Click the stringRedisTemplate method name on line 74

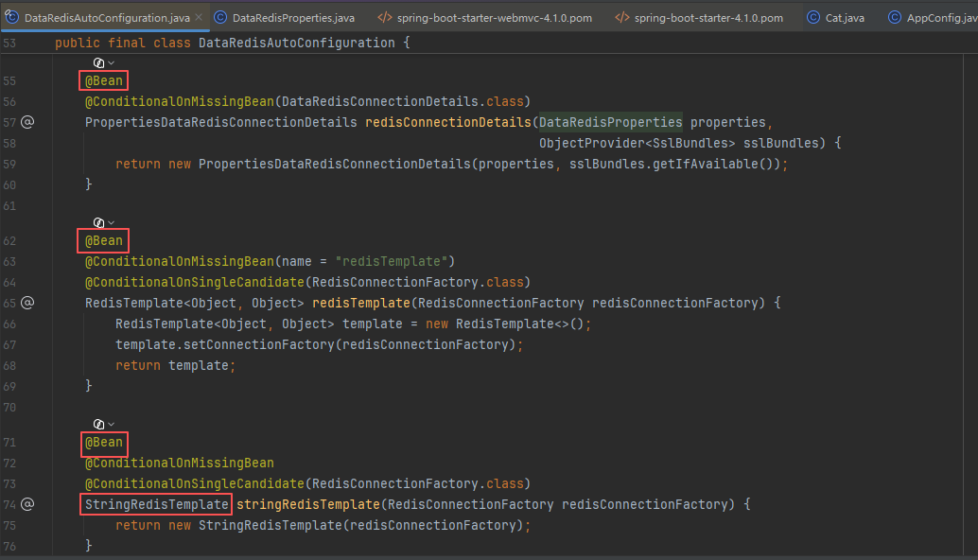tap(308, 504)
